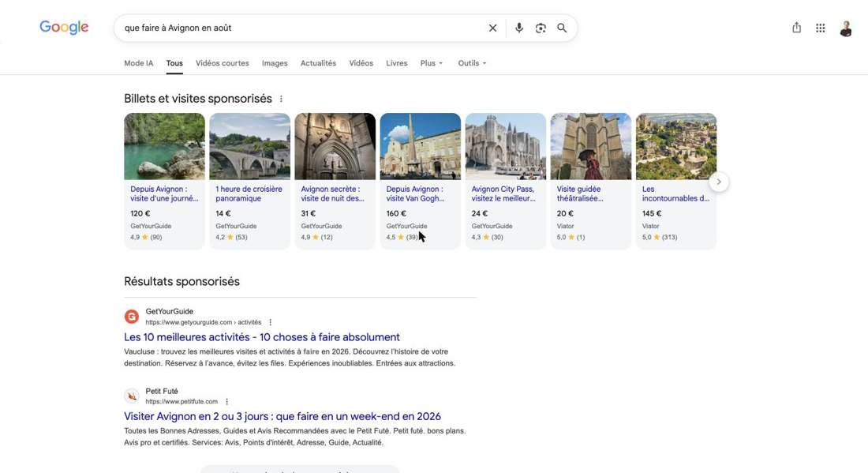Open the three-dot menu next to Petit Futé URL
Screen dimensions: 868x473
[x=226, y=402]
